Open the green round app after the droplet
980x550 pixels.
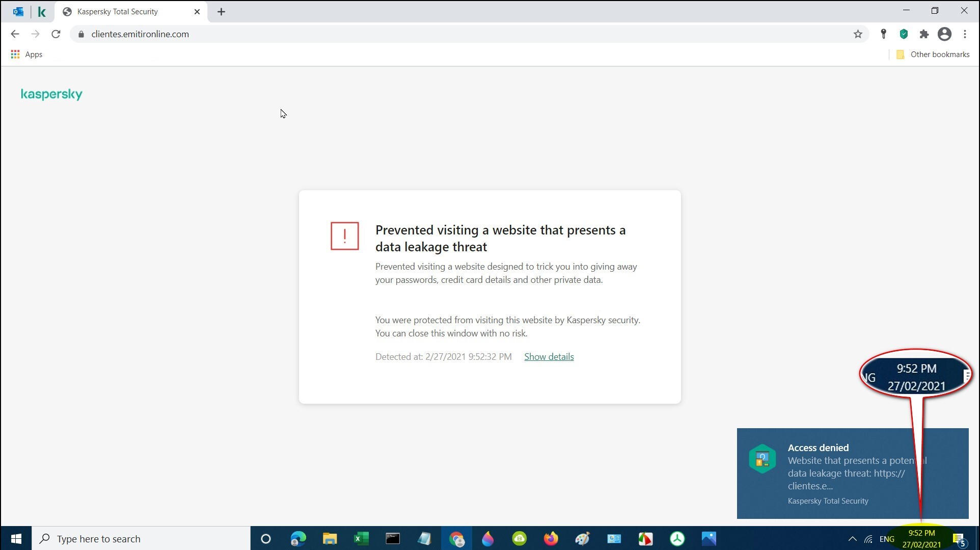tap(519, 539)
